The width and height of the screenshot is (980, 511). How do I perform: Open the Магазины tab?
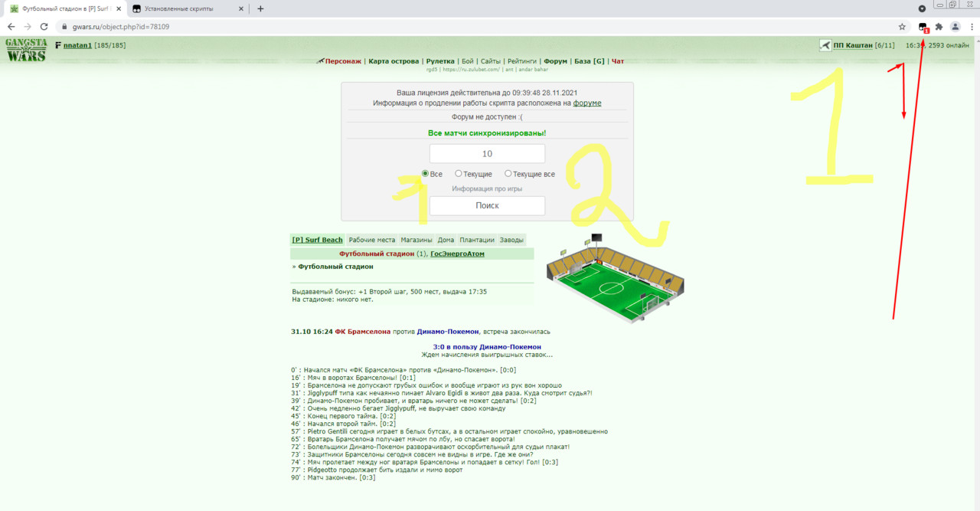(x=416, y=240)
